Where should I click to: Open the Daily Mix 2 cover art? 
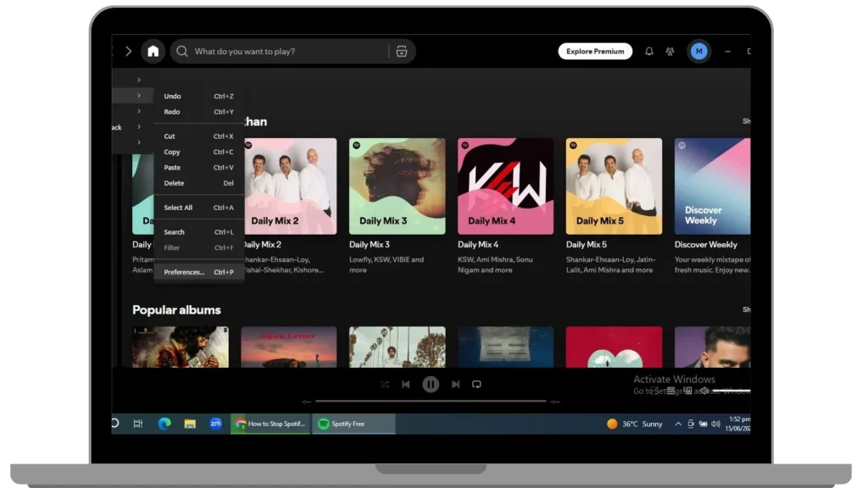click(290, 186)
